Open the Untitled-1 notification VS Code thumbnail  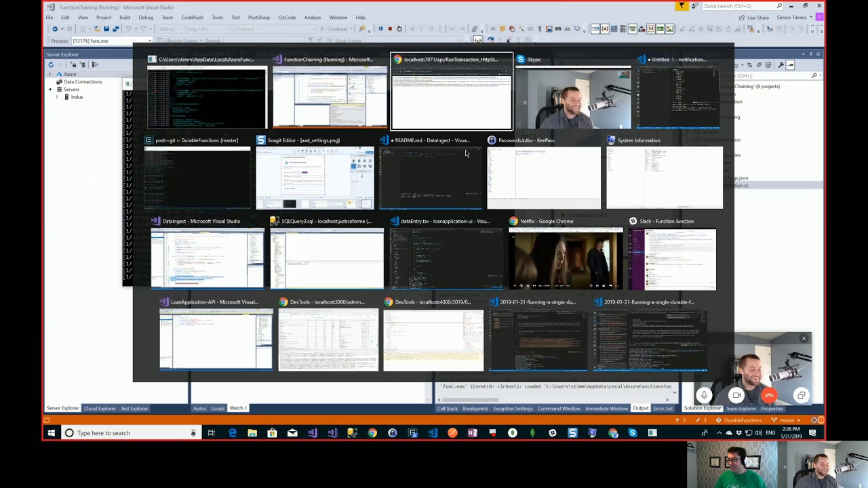pos(677,98)
